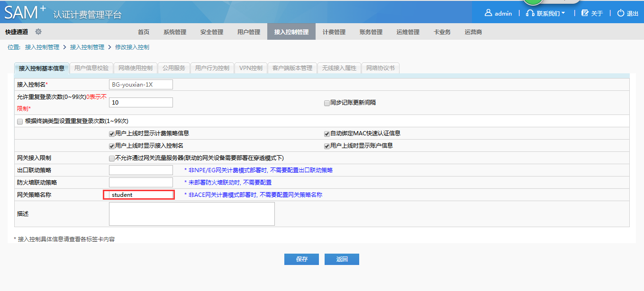
Task: Switch to the VPN控制 tab
Action: pyautogui.click(x=251, y=68)
